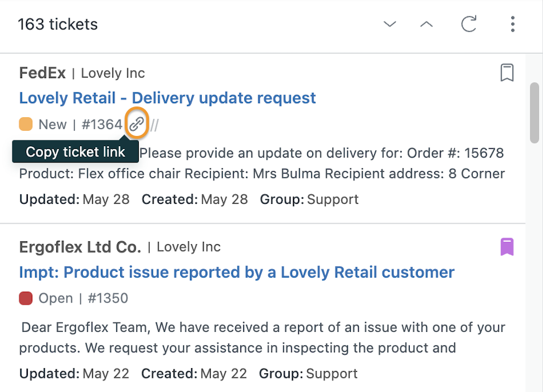Open Impt: Product issue reported ticket
Screen dimensions: 543x392
[x=236, y=272]
